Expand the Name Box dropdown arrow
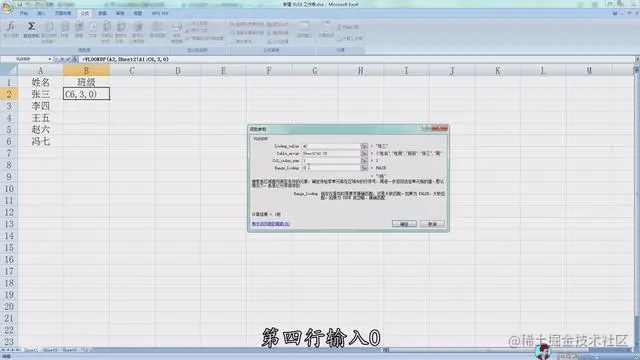The image size is (640, 360). [x=50, y=59]
